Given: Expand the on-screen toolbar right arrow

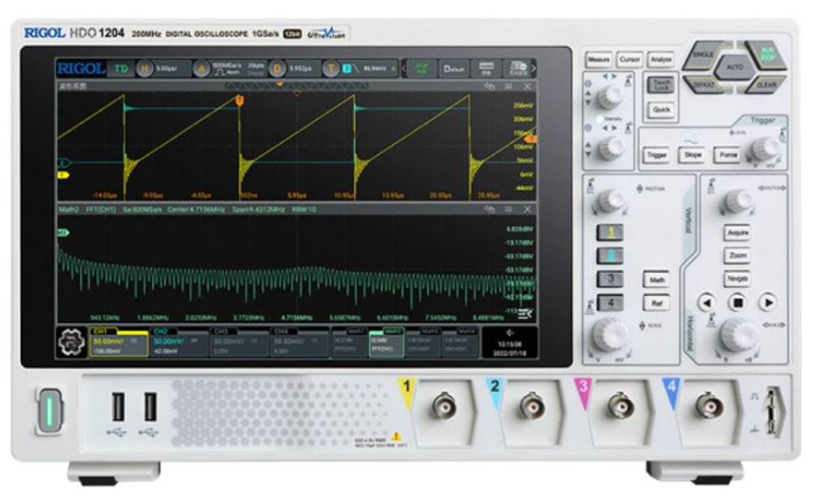Looking at the screenshot, I should (533, 69).
